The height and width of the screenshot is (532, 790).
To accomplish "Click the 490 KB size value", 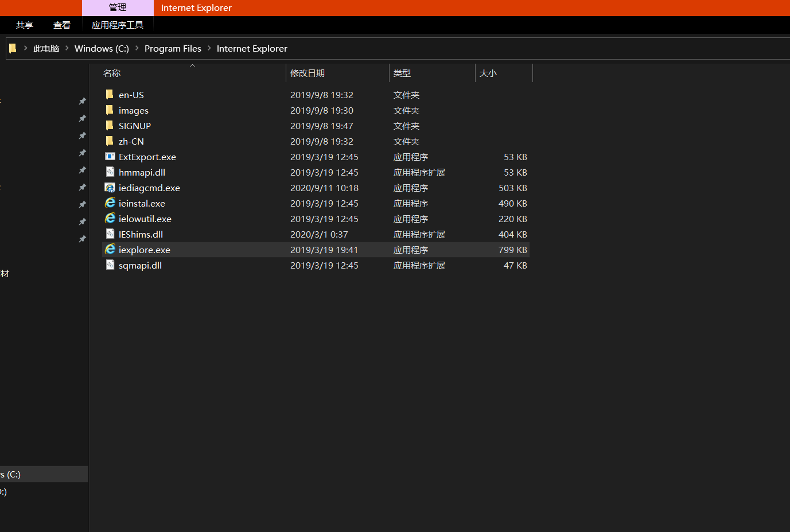I will 513,204.
